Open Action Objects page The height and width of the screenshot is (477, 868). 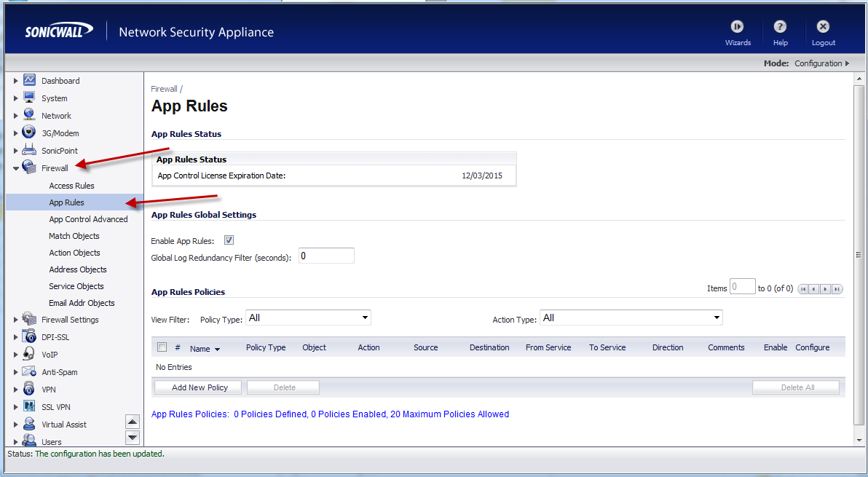tap(74, 252)
